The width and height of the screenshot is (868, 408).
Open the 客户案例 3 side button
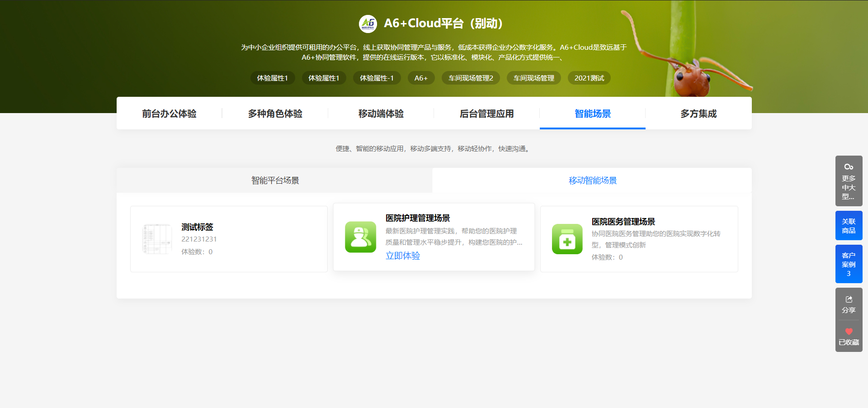pyautogui.click(x=849, y=264)
